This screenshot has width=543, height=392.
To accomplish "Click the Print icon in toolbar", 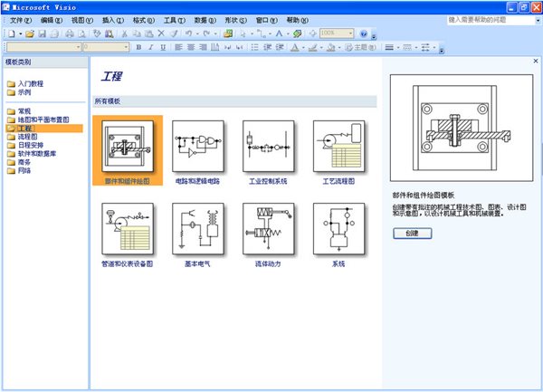I will [70, 33].
